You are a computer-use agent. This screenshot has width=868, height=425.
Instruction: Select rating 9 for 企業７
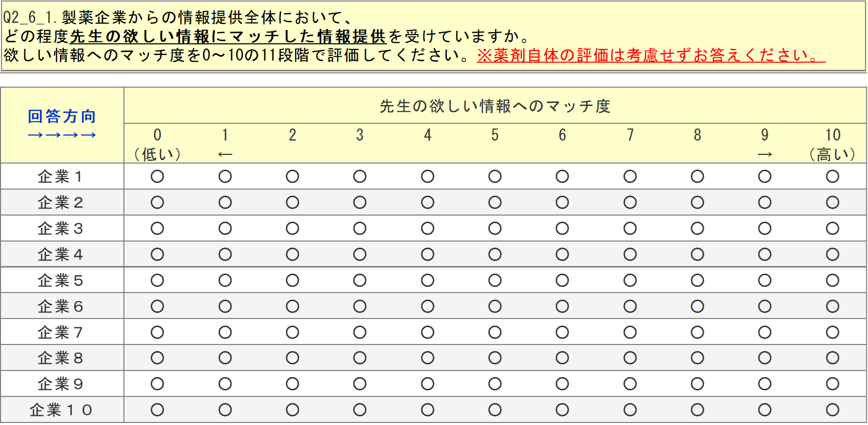[764, 332]
